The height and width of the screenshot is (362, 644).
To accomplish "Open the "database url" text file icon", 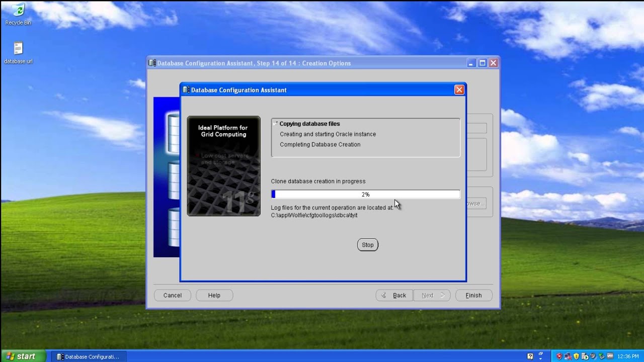I will coord(18,53).
